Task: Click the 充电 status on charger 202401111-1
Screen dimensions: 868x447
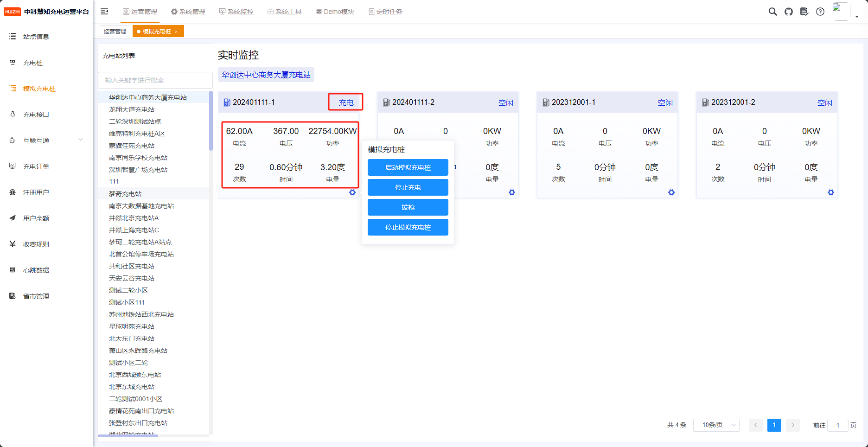Action: (x=346, y=102)
